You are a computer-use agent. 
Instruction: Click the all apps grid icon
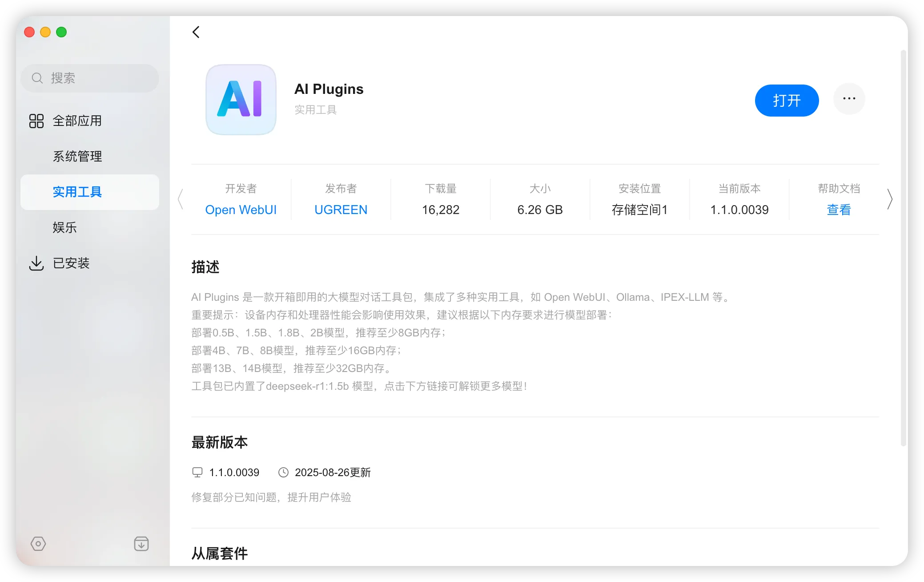pyautogui.click(x=36, y=121)
